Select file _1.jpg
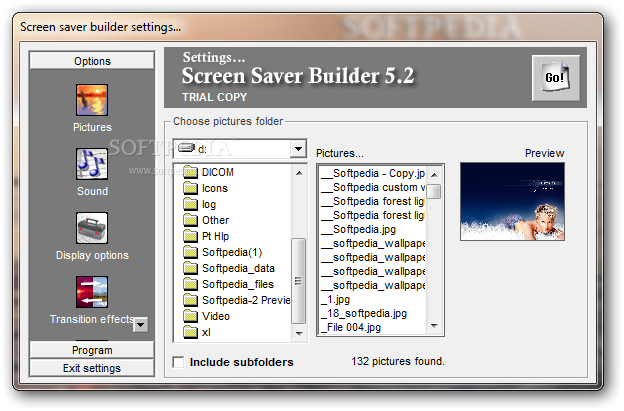624x411 pixels. (335, 300)
